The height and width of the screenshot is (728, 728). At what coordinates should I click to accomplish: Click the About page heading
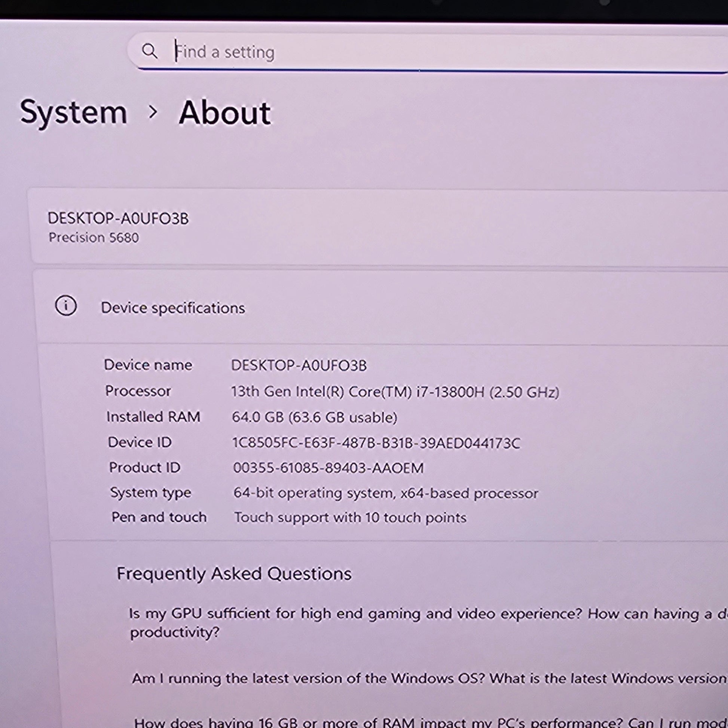(x=224, y=113)
